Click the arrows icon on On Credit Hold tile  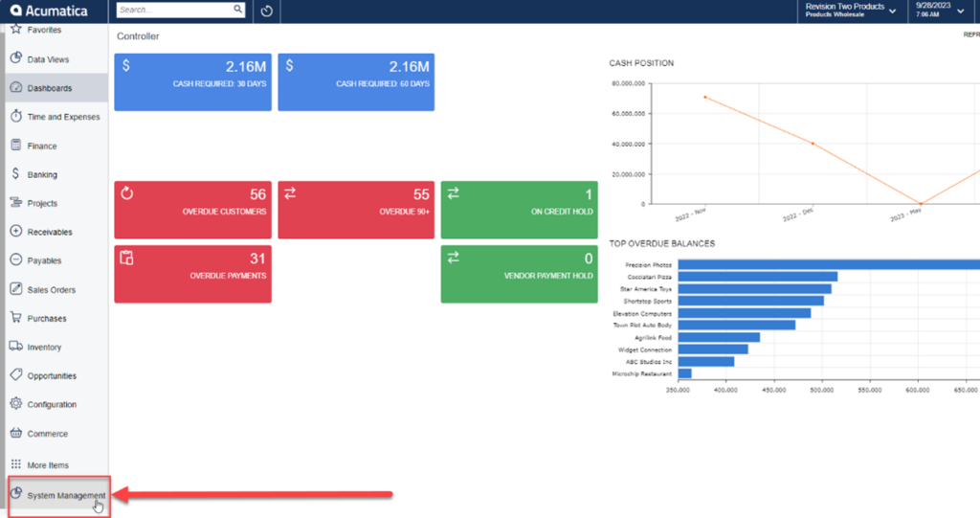(453, 193)
